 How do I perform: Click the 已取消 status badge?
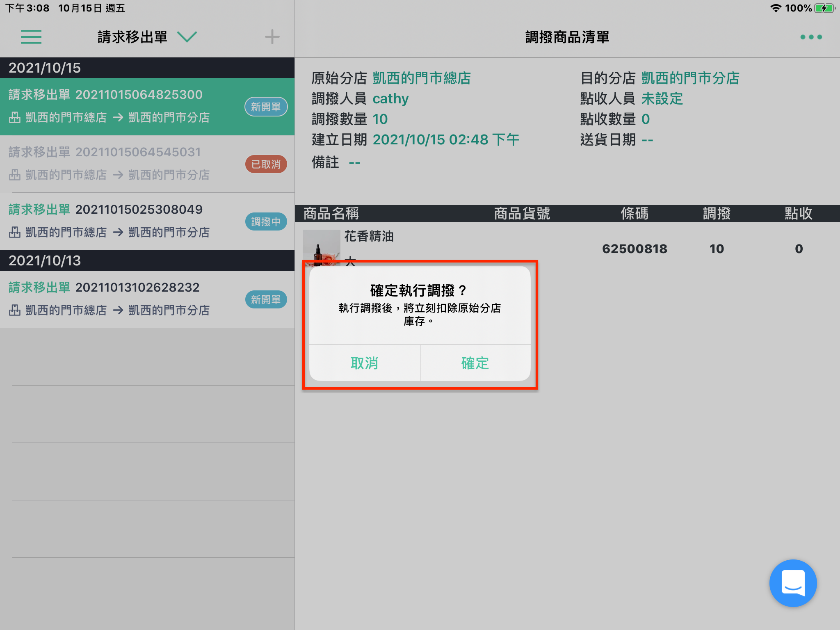coord(266,164)
